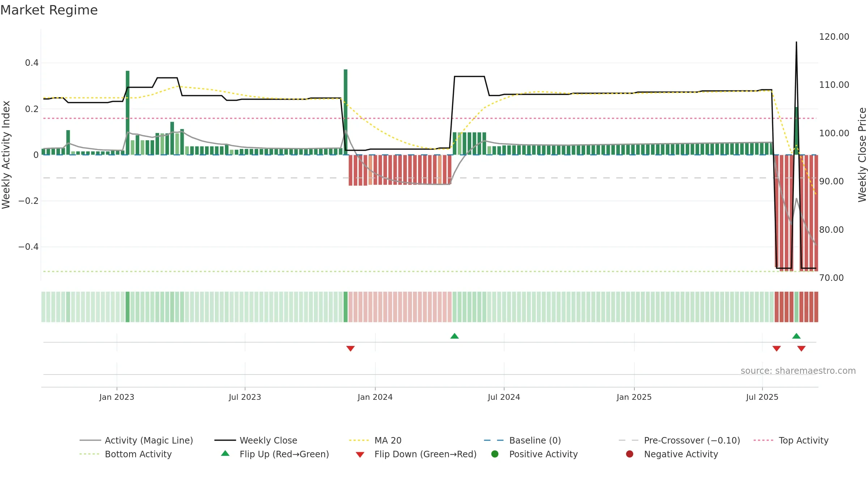868x488 pixels.
Task: Click the green Flip Up triangle icon in the legend
Action: coord(225,453)
